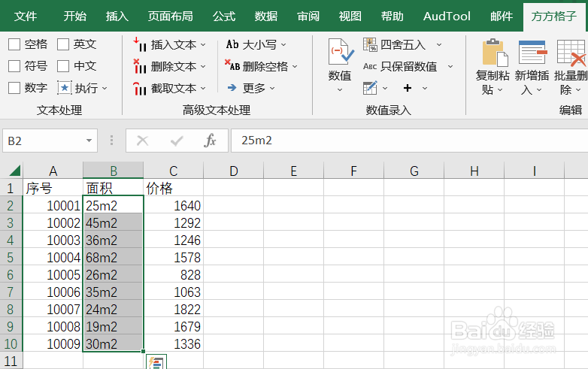Select cell containing 68m2
This screenshot has height=369, width=588.
[x=114, y=258]
